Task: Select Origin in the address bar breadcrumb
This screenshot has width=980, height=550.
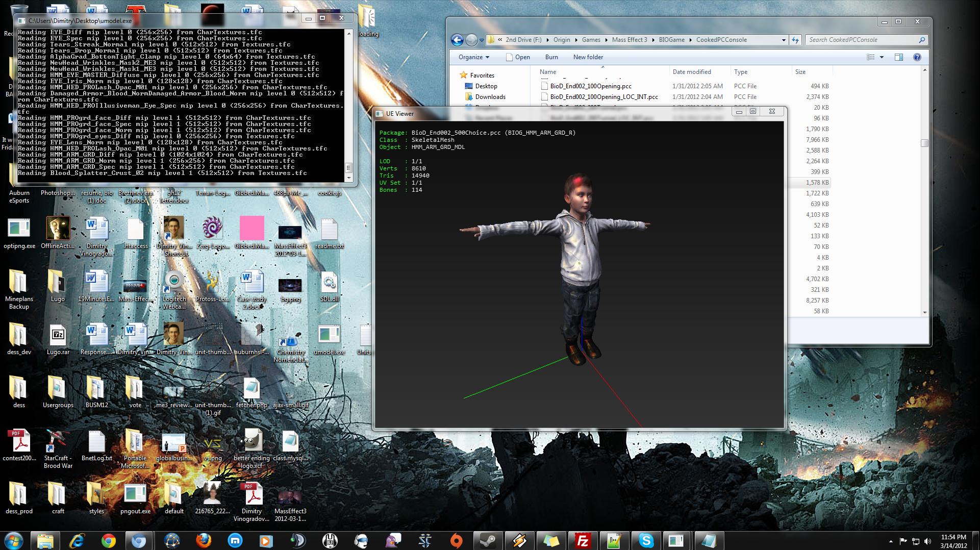Action: point(562,40)
